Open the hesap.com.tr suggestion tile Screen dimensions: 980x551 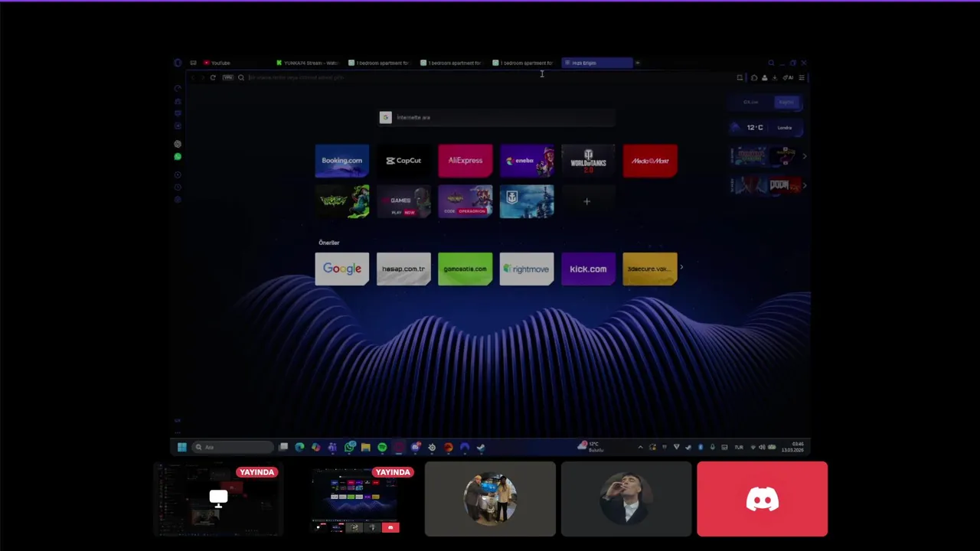click(x=403, y=269)
